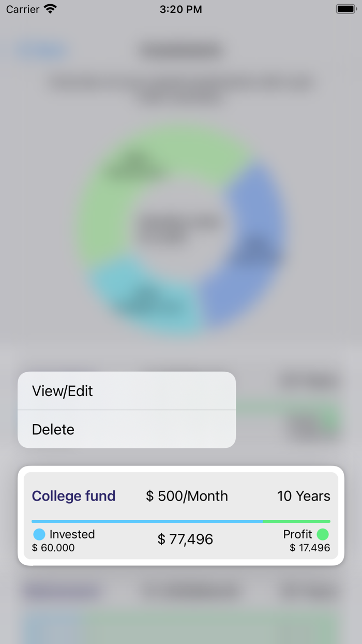The height and width of the screenshot is (644, 362).
Task: Tap the Invested label text
Action: (x=72, y=534)
